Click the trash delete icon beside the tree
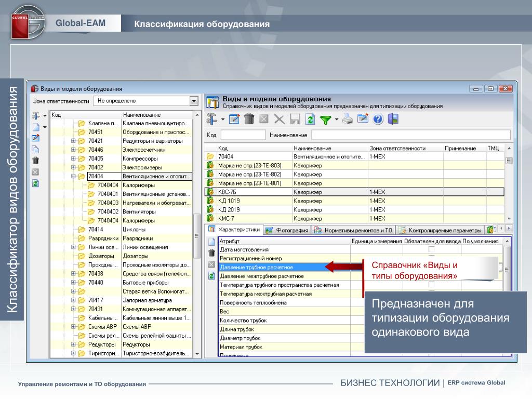The width and height of the screenshot is (532, 399). tap(35, 161)
